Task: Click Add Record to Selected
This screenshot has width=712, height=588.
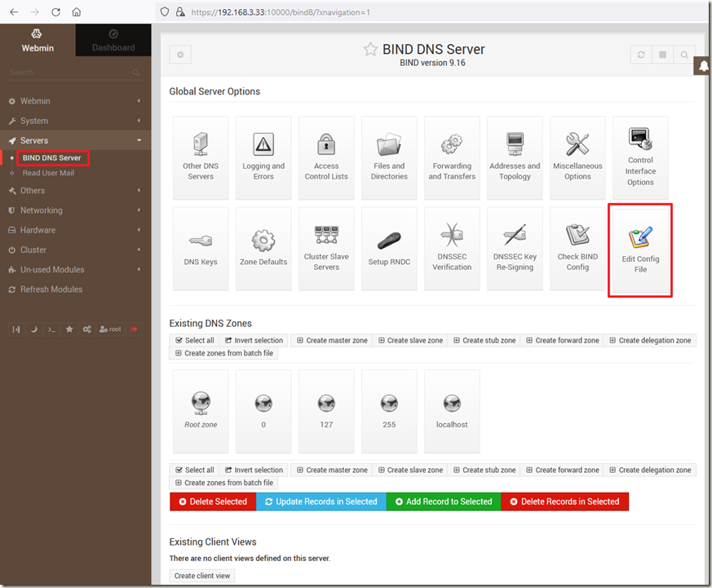Action: coord(444,502)
